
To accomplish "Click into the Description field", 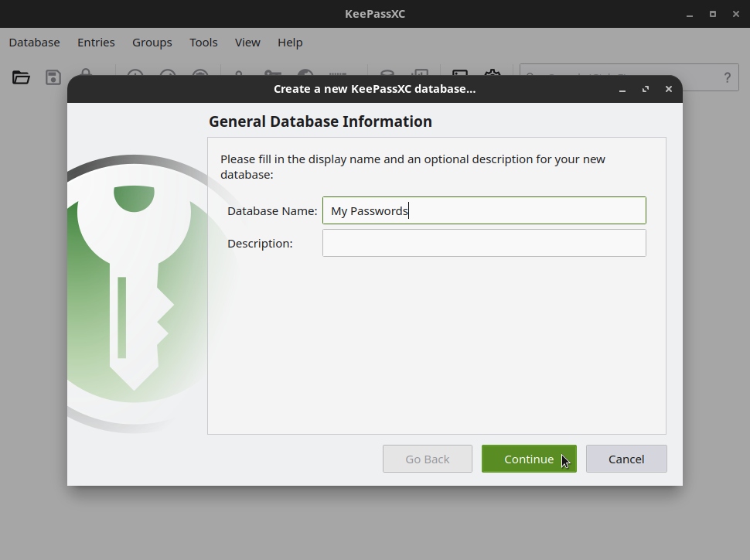I will pos(484,243).
